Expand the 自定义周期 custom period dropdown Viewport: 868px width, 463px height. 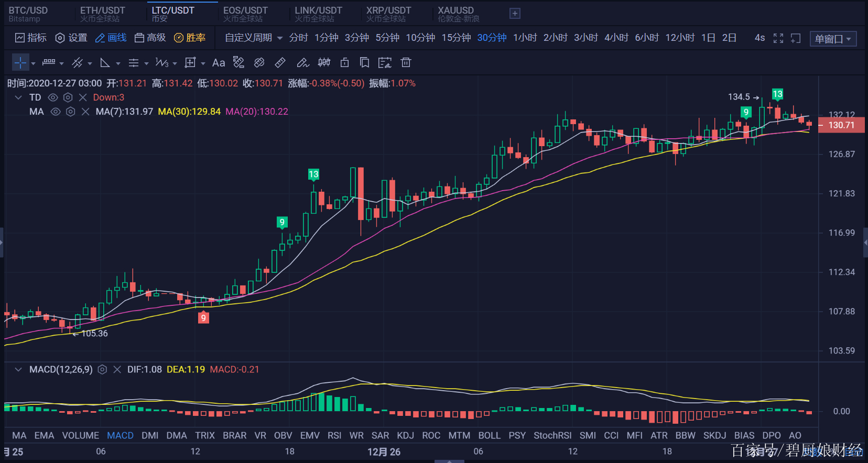coord(253,38)
